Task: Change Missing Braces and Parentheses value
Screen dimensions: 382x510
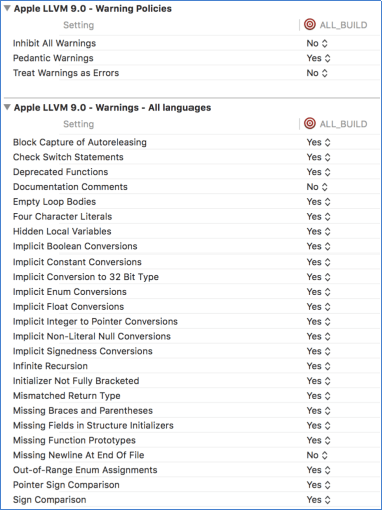Action: [318, 410]
